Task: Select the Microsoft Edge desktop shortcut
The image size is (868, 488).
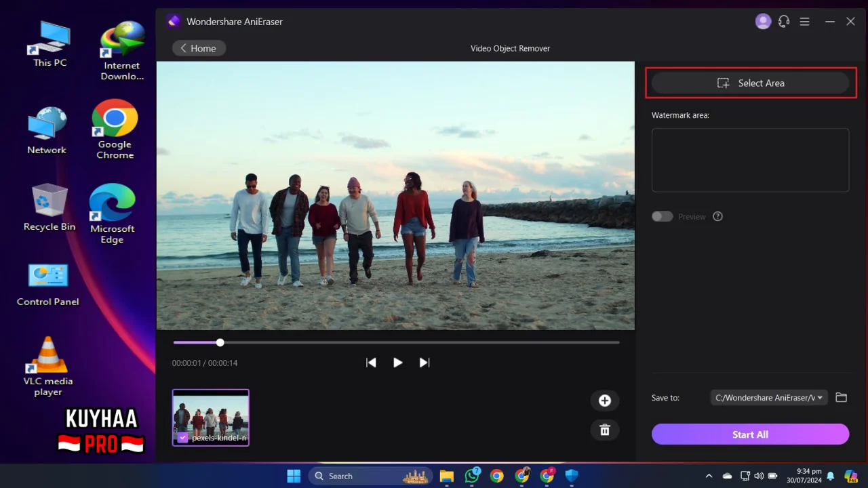Action: tap(112, 213)
